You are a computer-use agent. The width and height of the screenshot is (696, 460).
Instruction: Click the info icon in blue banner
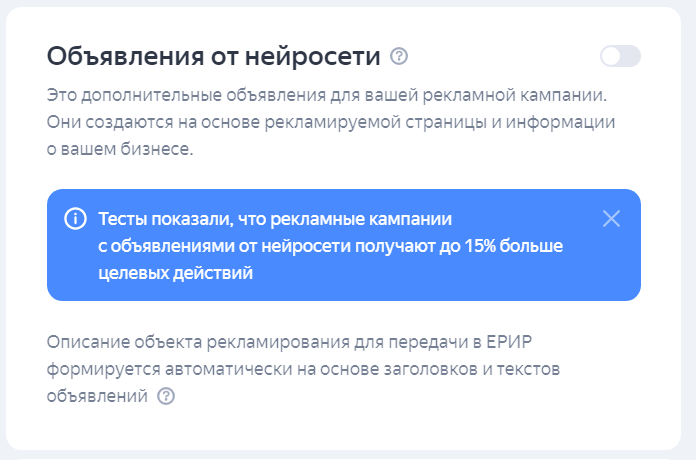[75, 219]
